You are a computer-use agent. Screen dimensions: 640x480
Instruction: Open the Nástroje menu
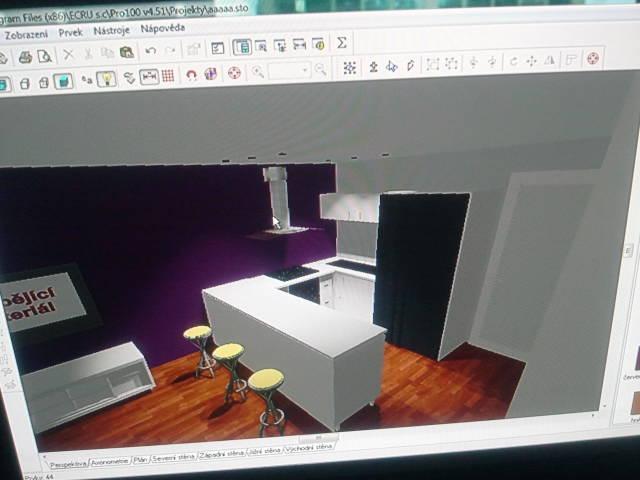[111, 30]
